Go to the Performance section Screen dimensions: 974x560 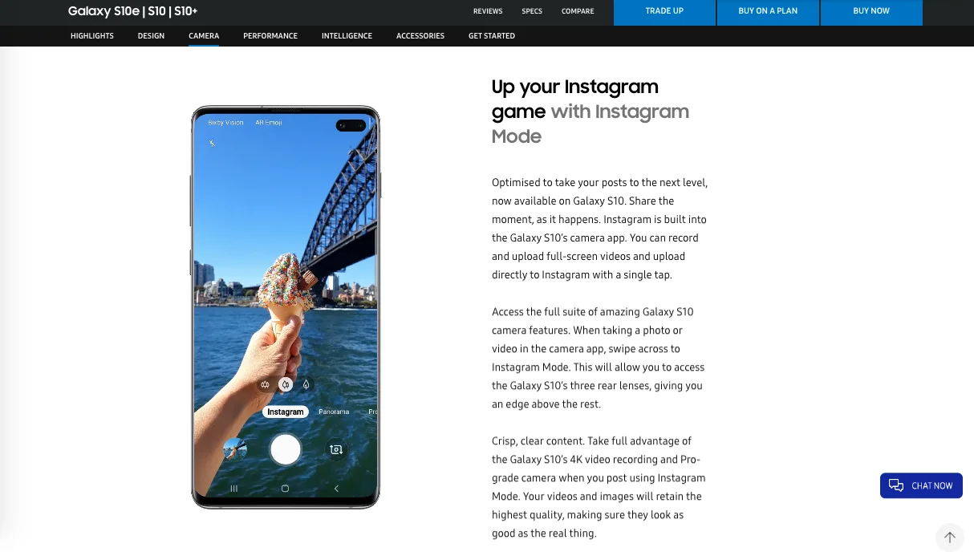(270, 36)
